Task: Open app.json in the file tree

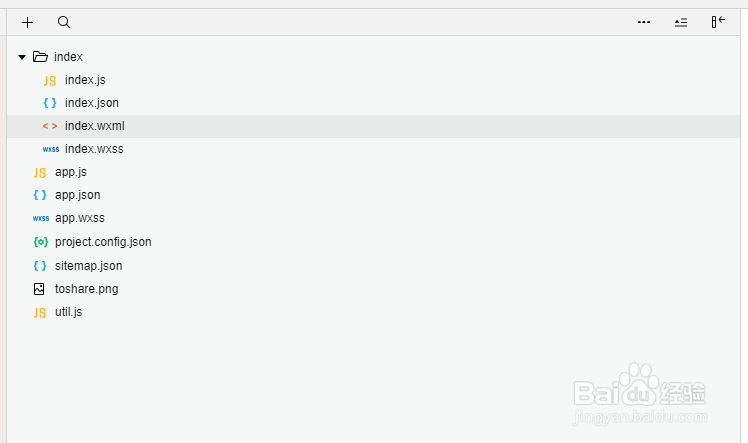Action: point(77,195)
